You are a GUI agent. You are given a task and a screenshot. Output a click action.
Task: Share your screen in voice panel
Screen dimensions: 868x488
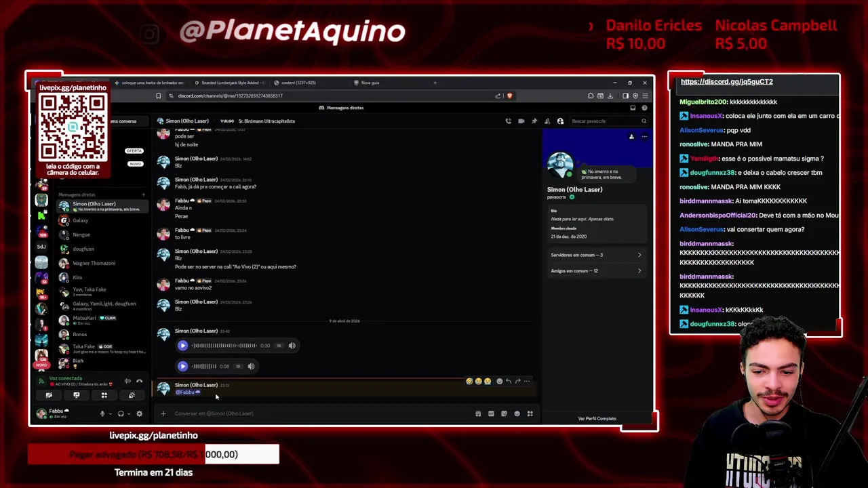click(77, 395)
